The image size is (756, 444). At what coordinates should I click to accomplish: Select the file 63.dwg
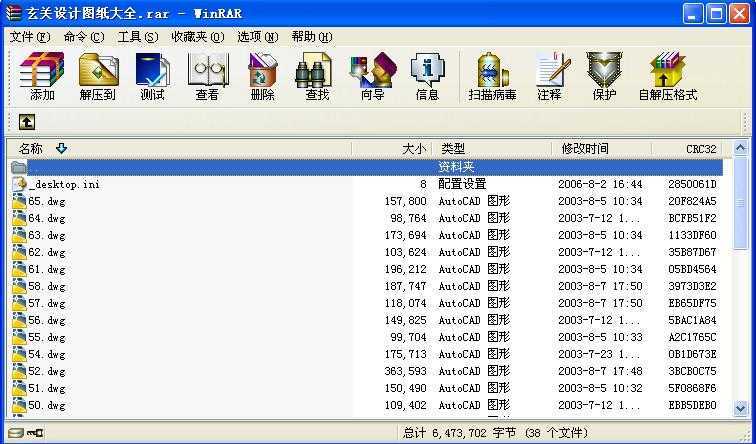[47, 235]
